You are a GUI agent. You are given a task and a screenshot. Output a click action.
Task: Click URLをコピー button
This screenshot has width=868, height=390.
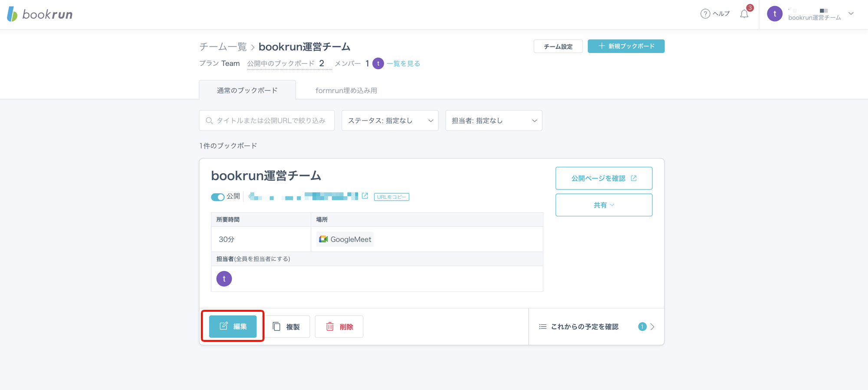click(x=391, y=197)
